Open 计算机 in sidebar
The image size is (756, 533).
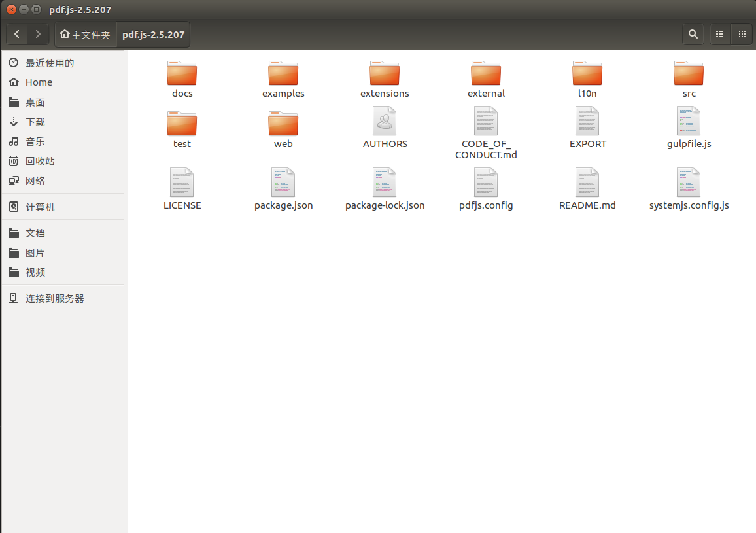pyautogui.click(x=63, y=207)
